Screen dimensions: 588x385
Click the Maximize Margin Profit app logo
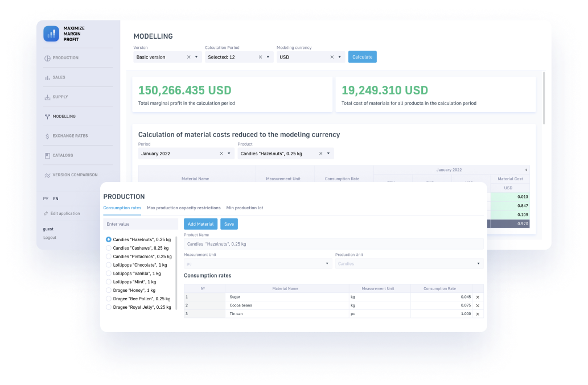click(51, 34)
